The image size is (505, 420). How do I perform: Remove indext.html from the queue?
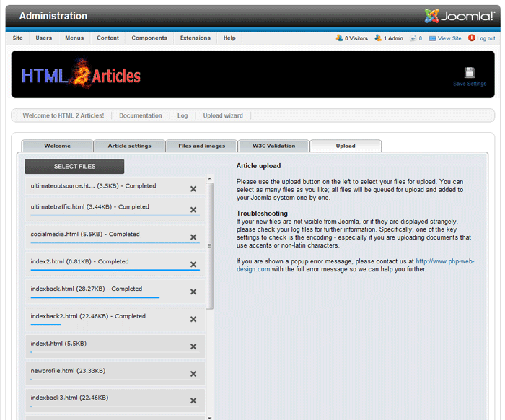tap(193, 346)
